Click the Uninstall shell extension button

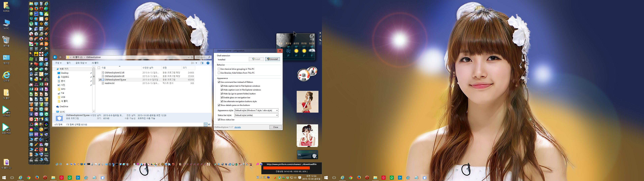pos(273,59)
